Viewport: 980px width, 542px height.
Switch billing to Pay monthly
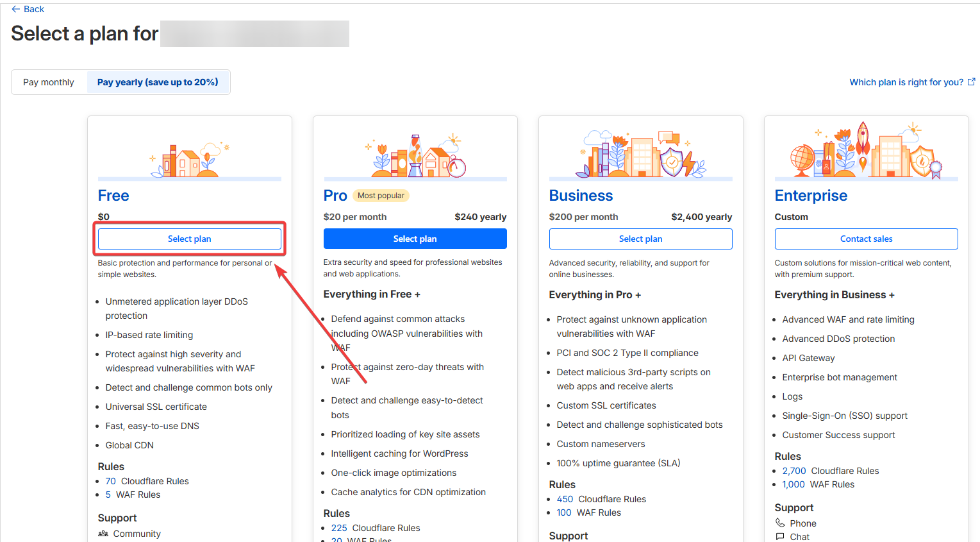[x=49, y=82]
